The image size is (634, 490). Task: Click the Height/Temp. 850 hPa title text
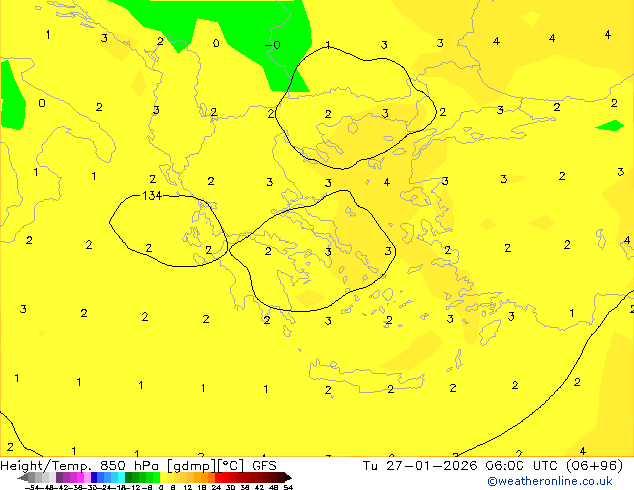[81, 465]
